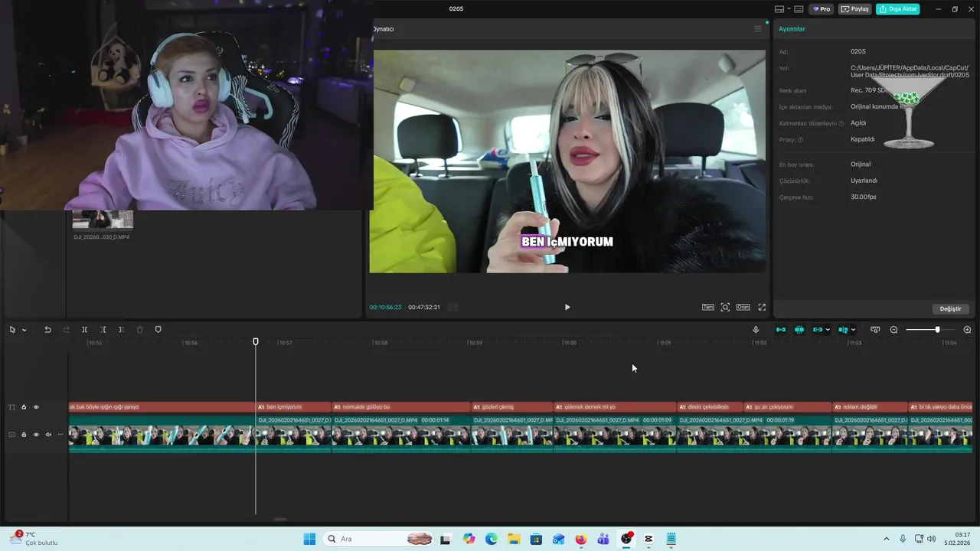The height and width of the screenshot is (551, 980).
Task: Click the playhead marker on ruler
Action: [256, 342]
